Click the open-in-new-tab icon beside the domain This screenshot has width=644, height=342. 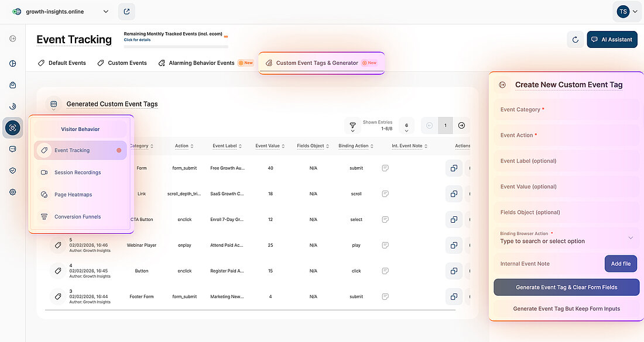pyautogui.click(x=126, y=11)
